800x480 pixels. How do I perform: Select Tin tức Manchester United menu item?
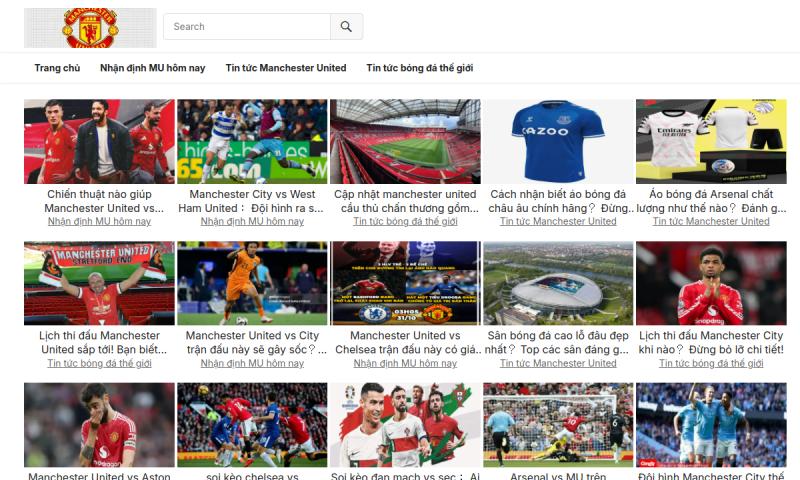coord(286,68)
